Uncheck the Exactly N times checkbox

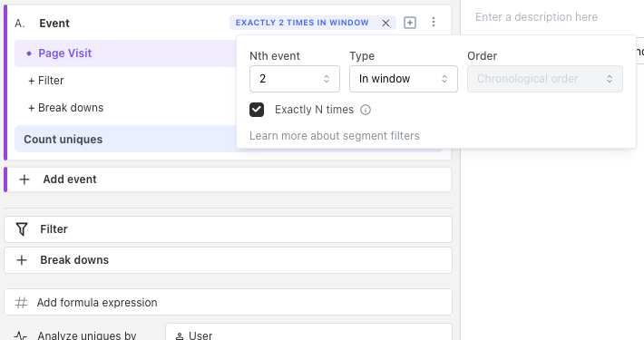pyautogui.click(x=257, y=110)
